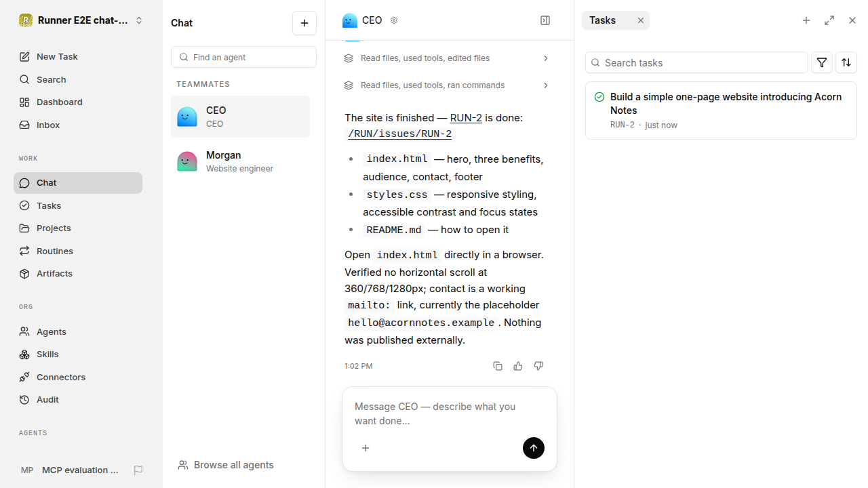Image resolution: width=868 pixels, height=488 pixels.
Task: Select the Tasks panel tab
Action: click(x=603, y=20)
